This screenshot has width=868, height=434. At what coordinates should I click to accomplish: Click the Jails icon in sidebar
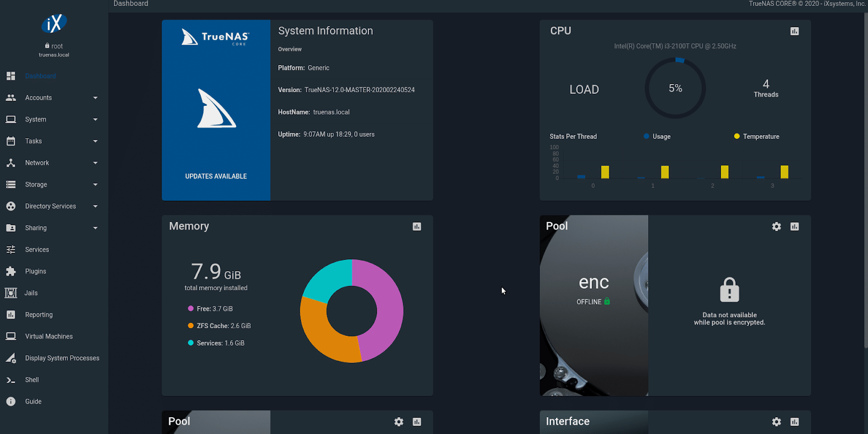click(11, 293)
